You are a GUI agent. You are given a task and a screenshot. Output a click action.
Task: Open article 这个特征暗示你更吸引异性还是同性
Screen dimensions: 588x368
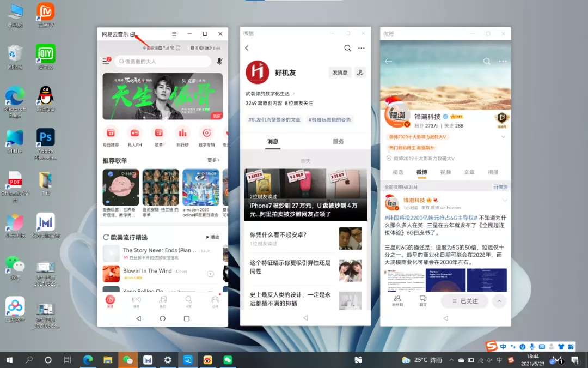click(305, 270)
